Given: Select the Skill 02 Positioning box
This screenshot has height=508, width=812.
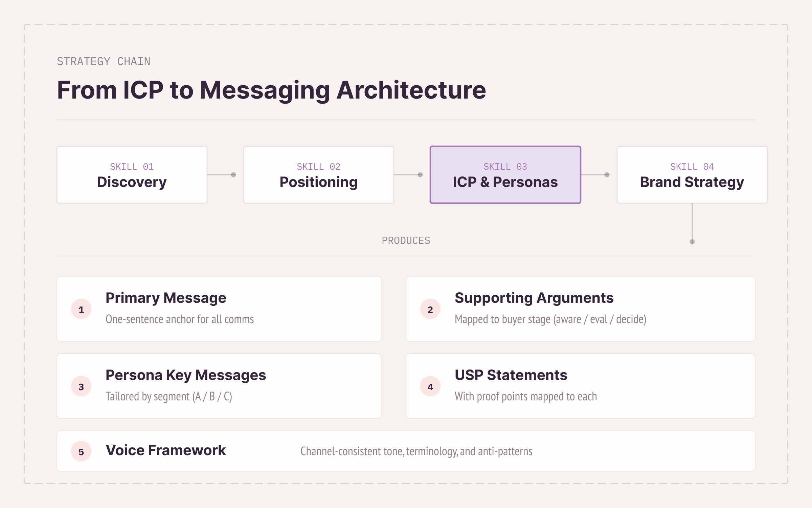Looking at the screenshot, I should (319, 175).
